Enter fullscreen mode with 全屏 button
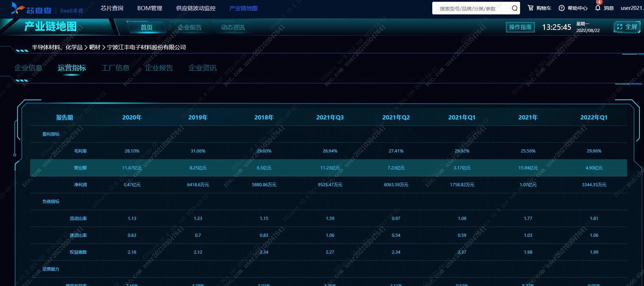Viewport: 644px width, 286px height. 627,27
